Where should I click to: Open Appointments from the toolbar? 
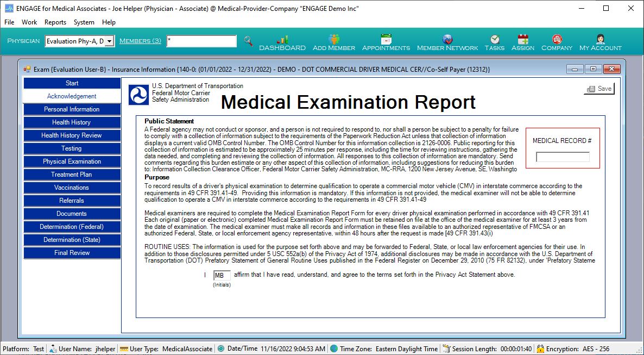(386, 42)
